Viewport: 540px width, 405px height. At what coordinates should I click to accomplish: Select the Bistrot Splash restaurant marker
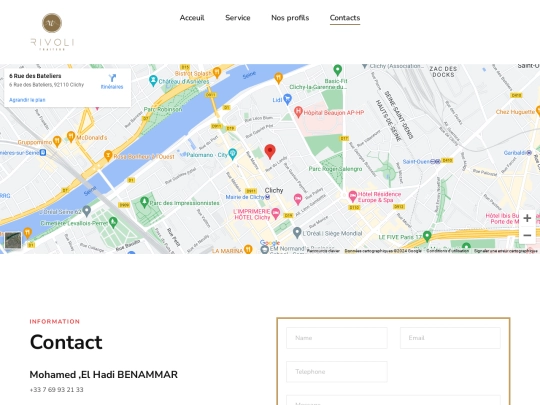[217, 72]
